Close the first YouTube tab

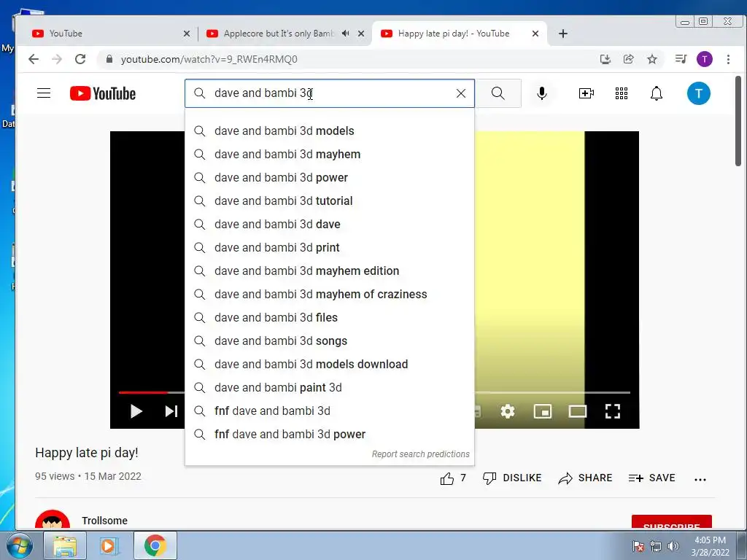coord(186,34)
